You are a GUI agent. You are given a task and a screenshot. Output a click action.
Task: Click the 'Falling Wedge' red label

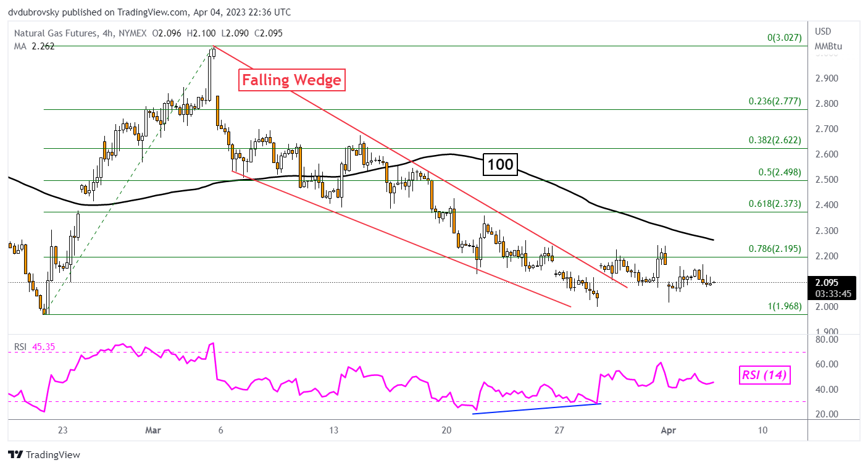coord(292,80)
